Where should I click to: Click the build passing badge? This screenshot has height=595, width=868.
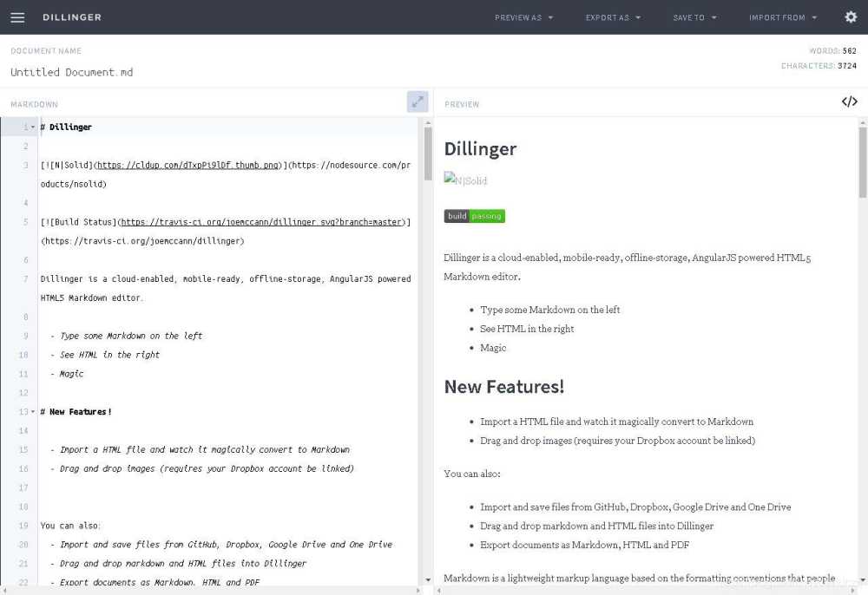point(474,216)
